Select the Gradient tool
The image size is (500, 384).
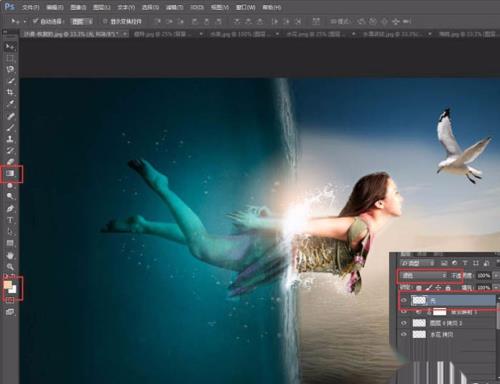[10, 173]
